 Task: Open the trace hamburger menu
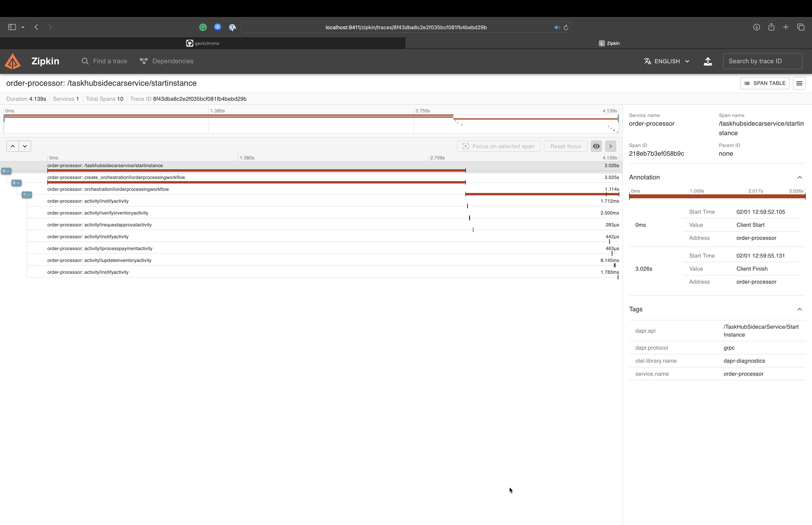pyautogui.click(x=799, y=83)
